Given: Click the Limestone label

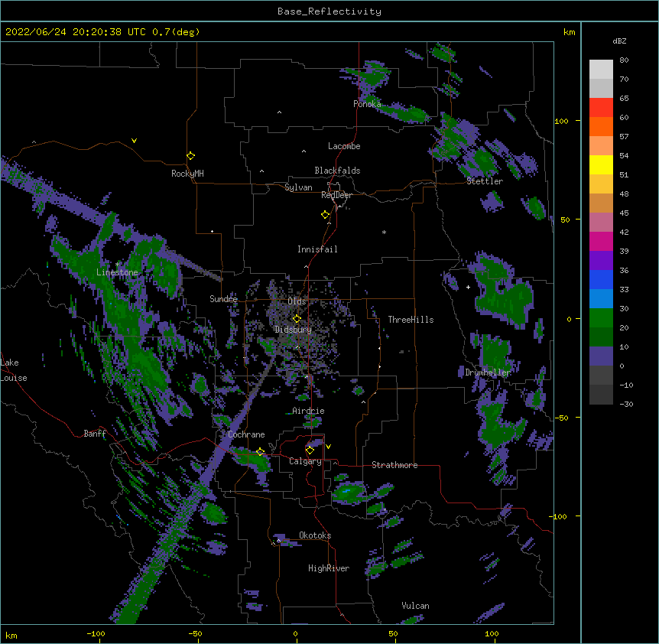Looking at the screenshot, I should click(117, 272).
